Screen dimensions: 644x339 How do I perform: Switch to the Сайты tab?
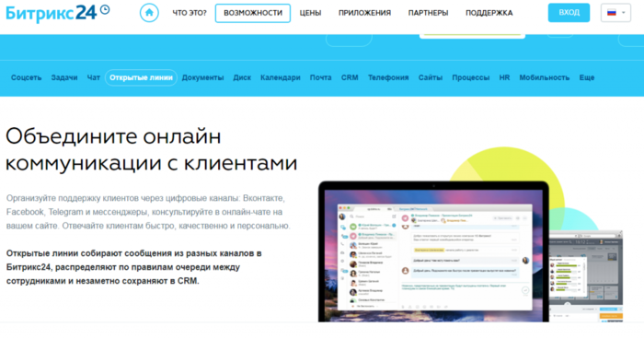click(x=431, y=77)
